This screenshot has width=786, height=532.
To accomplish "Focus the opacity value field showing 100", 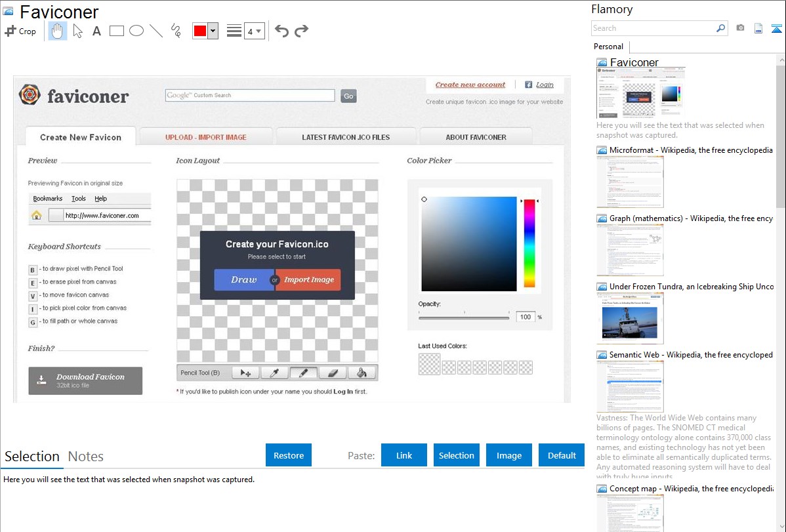I will click(526, 317).
